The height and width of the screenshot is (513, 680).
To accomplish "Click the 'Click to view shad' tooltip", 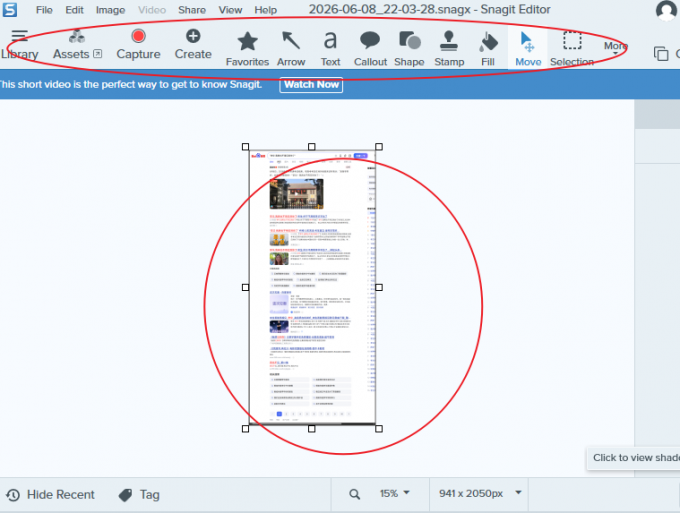I will 633,458.
